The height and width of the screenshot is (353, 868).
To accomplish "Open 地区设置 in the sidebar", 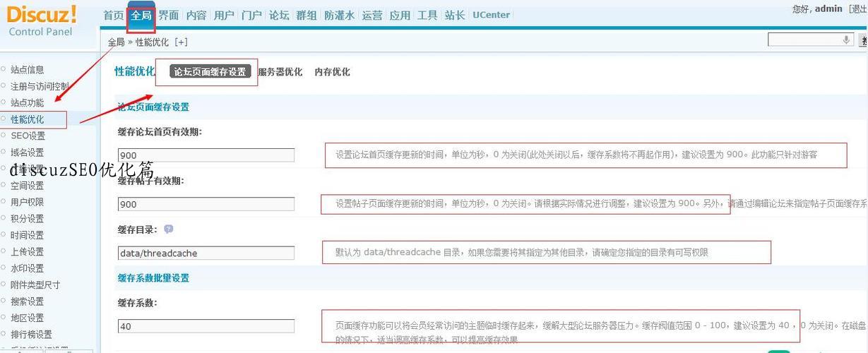I will [28, 318].
